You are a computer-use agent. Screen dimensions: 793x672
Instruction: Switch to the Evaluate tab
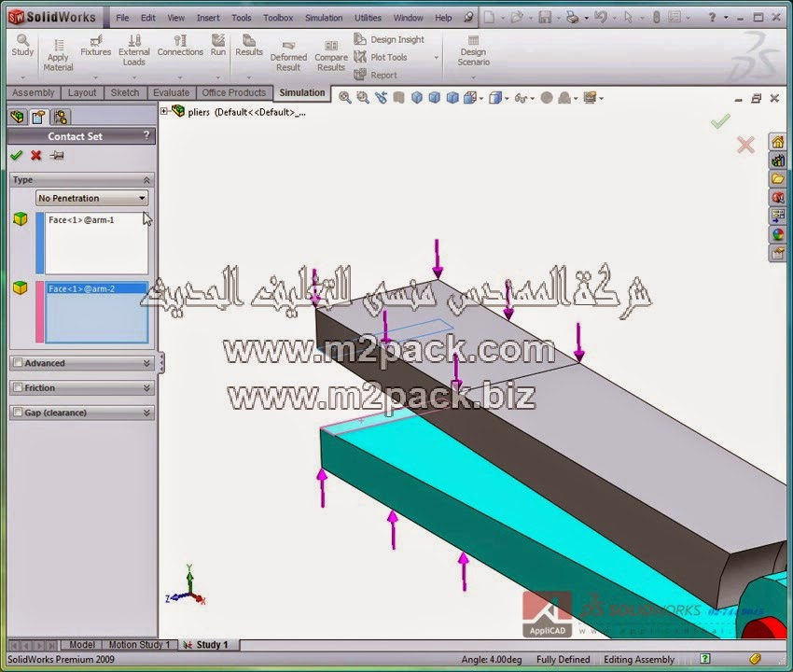(x=171, y=92)
